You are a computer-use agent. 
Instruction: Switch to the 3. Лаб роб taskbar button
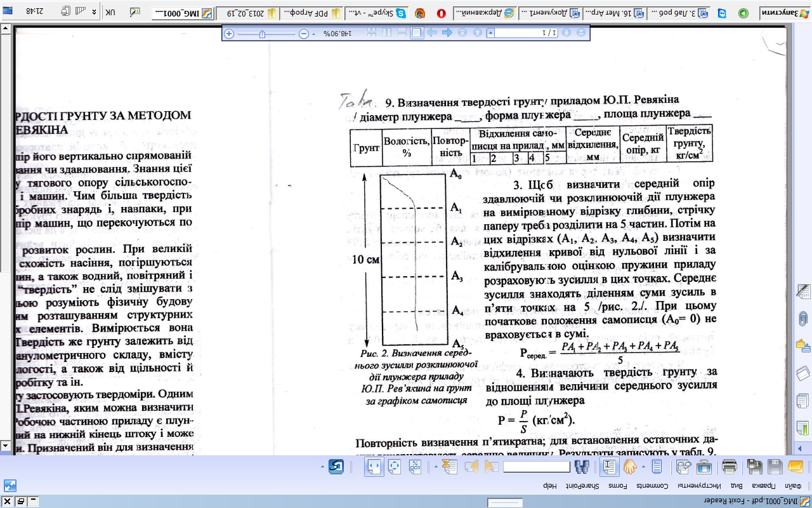click(679, 13)
